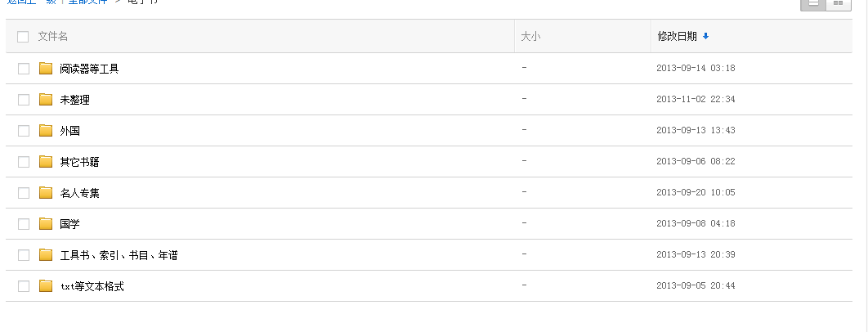Viewport: 868px width, 332px height.
Task: Click the 修改日期 sort arrow
Action: point(705,36)
